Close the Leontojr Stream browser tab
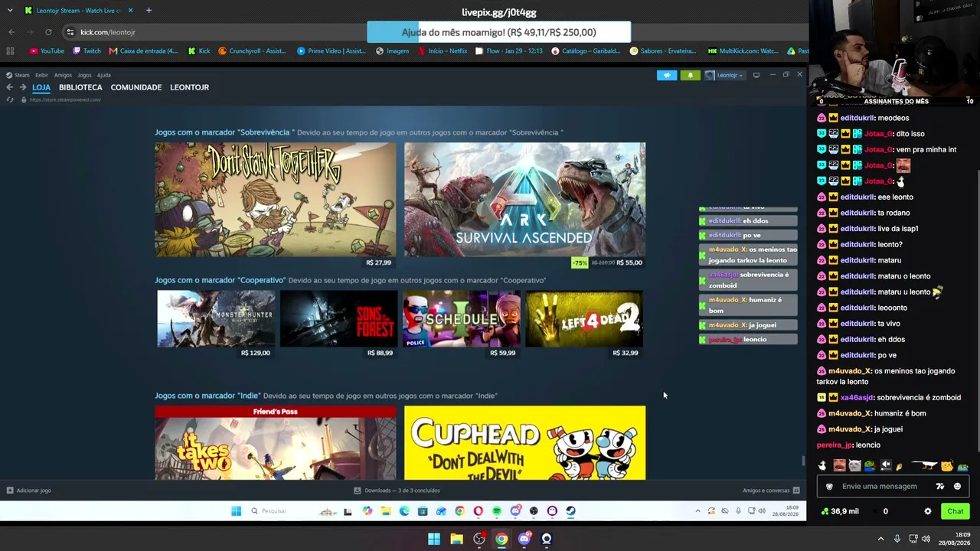This screenshot has width=980, height=551. tap(130, 11)
